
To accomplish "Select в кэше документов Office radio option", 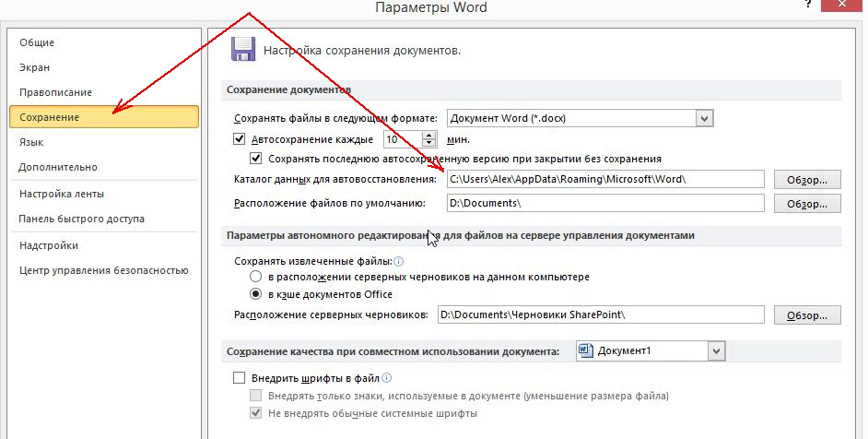I will click(255, 294).
